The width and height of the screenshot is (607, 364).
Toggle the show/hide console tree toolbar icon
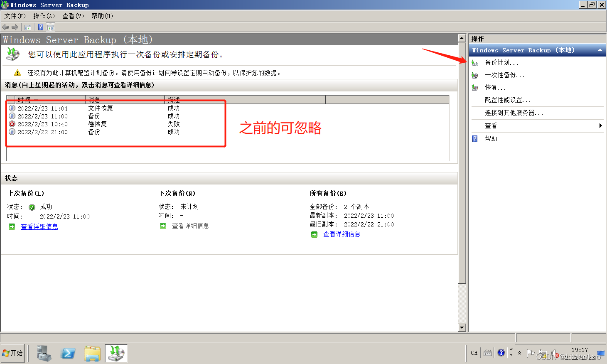pyautogui.click(x=28, y=27)
